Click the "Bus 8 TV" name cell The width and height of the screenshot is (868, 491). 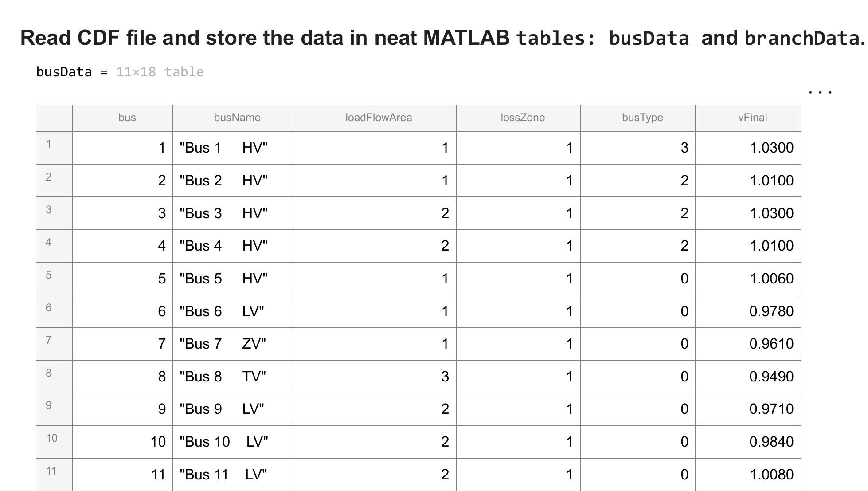point(233,377)
